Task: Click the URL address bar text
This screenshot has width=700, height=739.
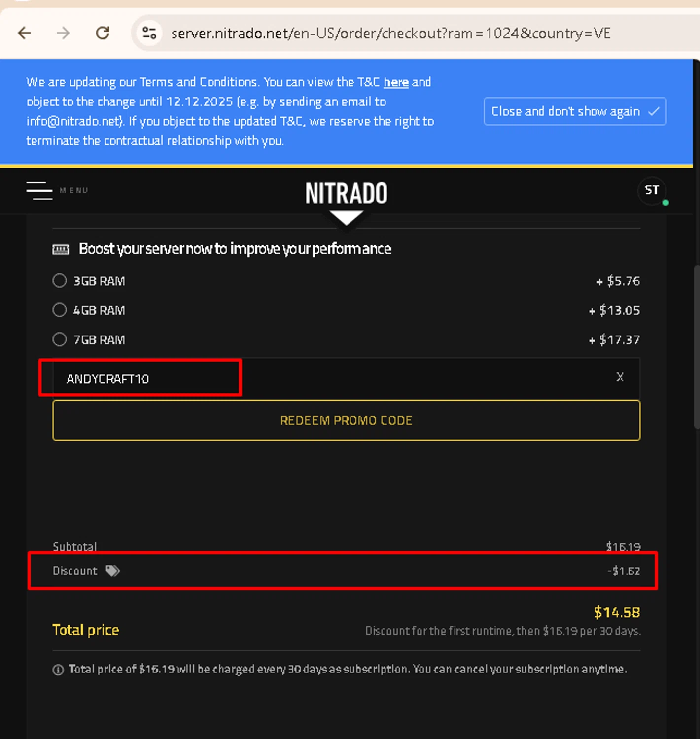Action: pyautogui.click(x=390, y=33)
